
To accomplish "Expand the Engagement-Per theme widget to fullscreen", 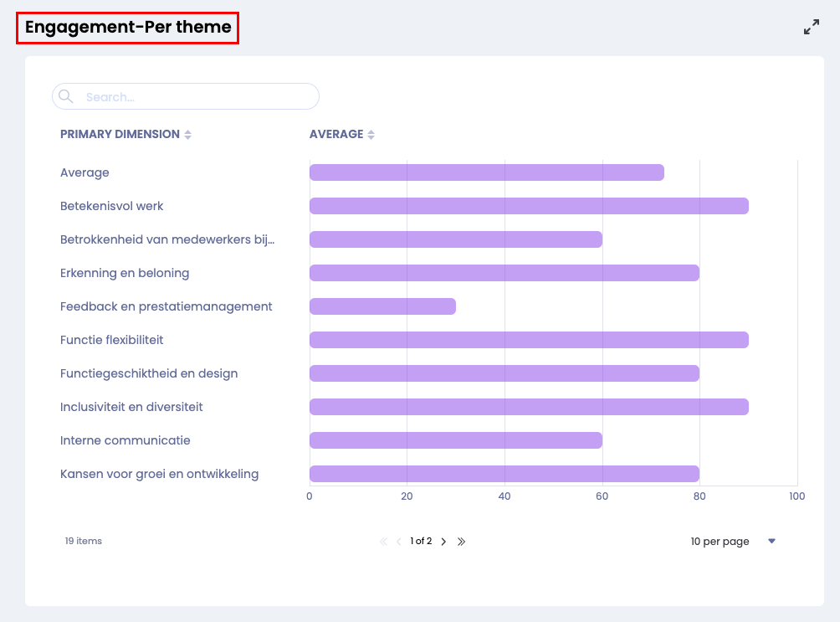I will point(811,28).
